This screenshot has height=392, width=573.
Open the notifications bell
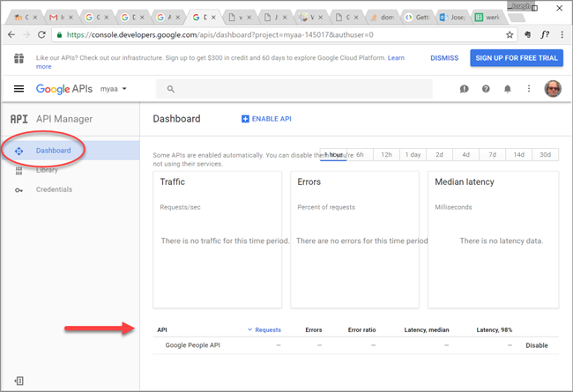pos(507,89)
